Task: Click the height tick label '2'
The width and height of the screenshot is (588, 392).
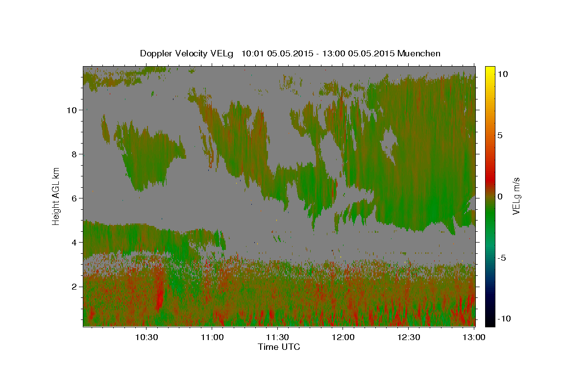Action: pos(74,286)
